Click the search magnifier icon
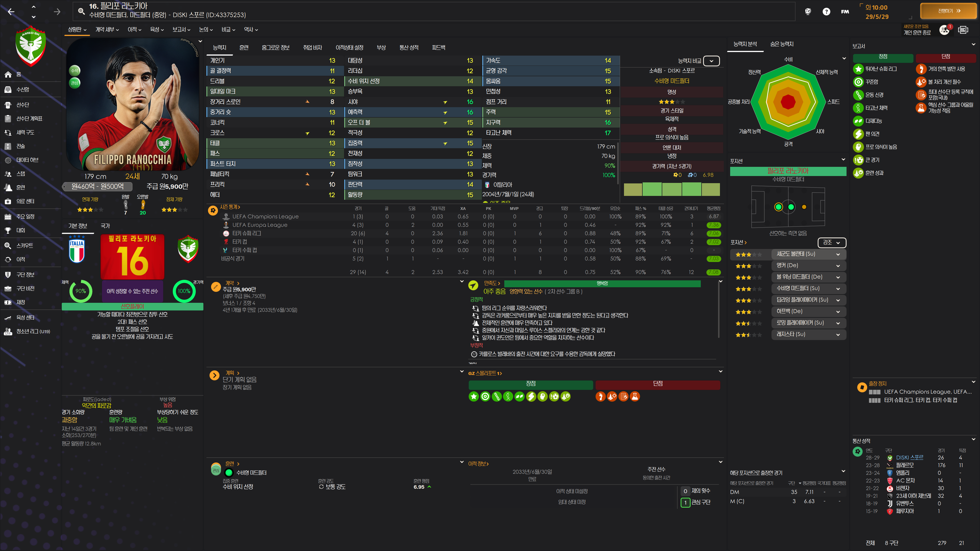Viewport: 980px width, 551px height. 81,11
